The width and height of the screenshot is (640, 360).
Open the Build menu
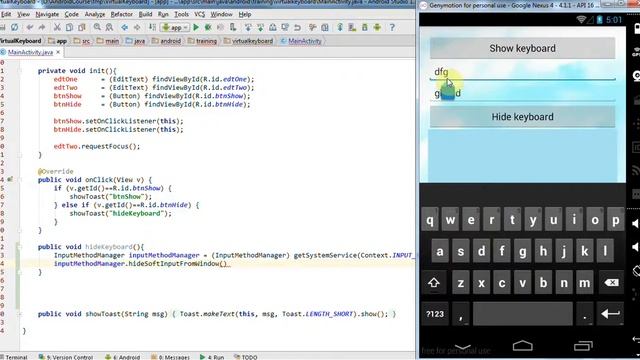[x=145, y=14]
